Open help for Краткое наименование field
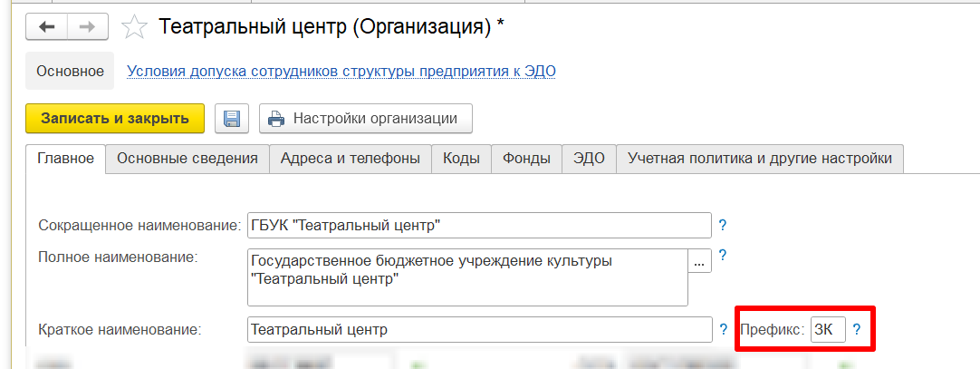 (x=723, y=329)
